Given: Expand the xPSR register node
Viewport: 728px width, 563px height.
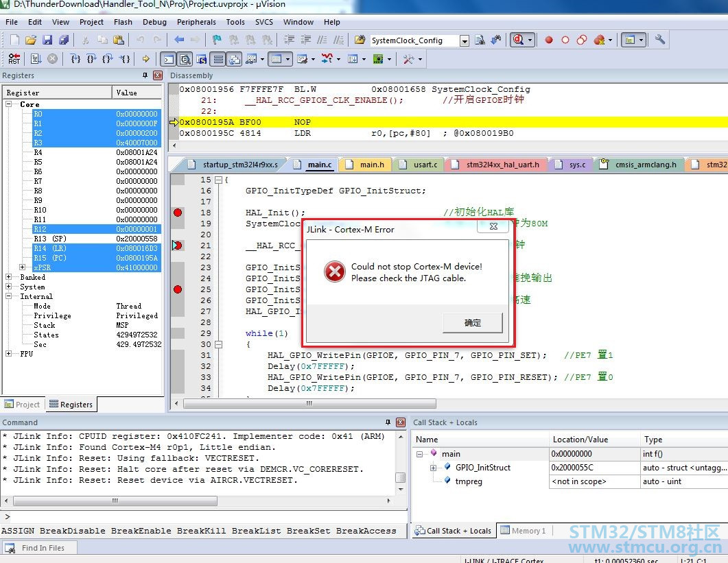Looking at the screenshot, I should pyautogui.click(x=22, y=267).
